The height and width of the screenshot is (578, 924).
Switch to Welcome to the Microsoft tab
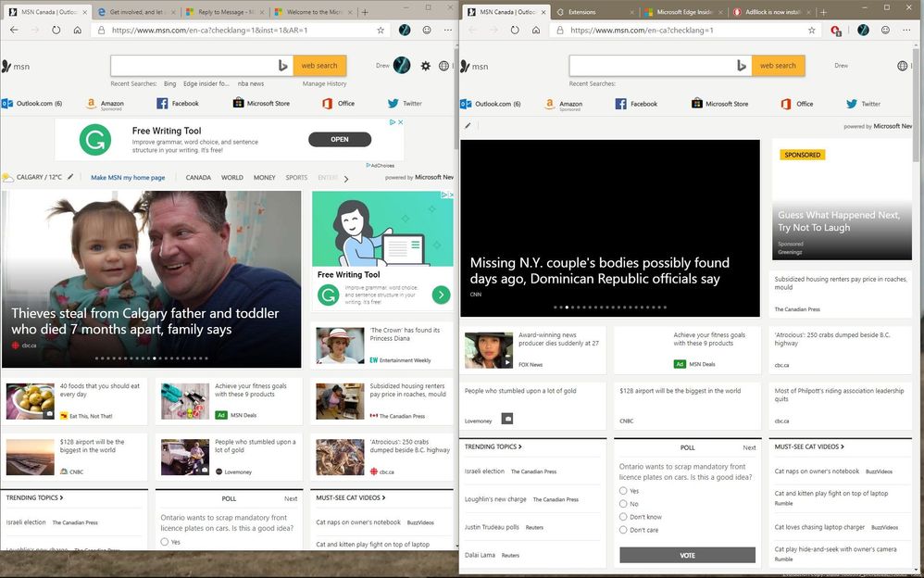314,12
